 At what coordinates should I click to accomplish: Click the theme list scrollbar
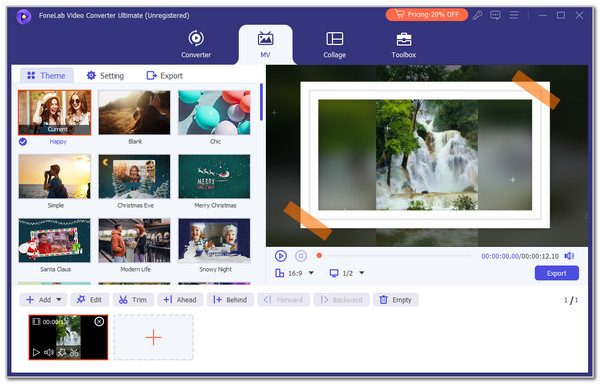click(261, 102)
